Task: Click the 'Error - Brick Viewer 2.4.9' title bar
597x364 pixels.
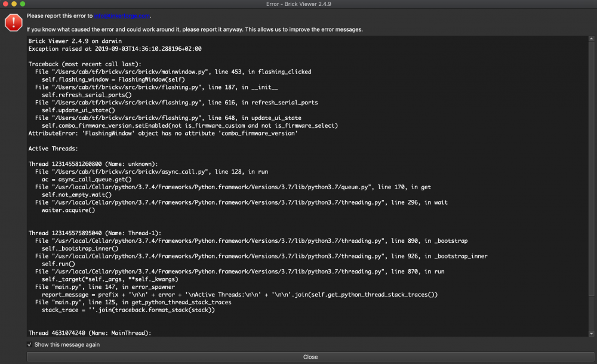Action: point(298,4)
